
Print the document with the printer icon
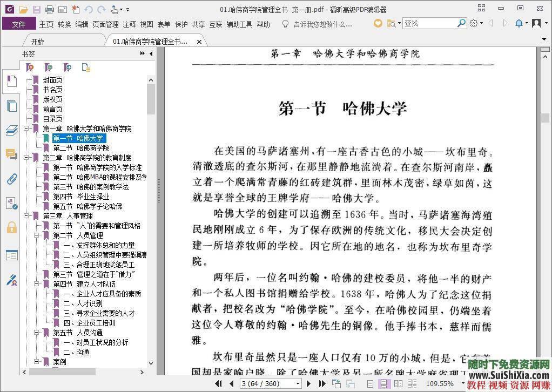tap(50, 10)
